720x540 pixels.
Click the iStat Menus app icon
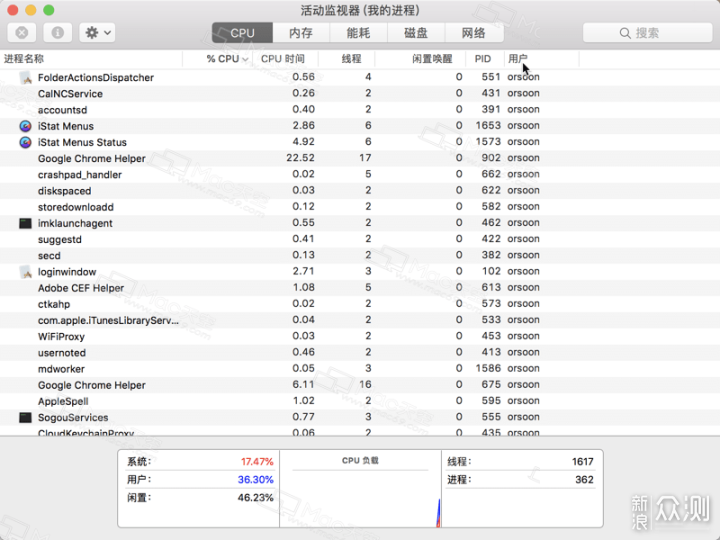(25, 126)
